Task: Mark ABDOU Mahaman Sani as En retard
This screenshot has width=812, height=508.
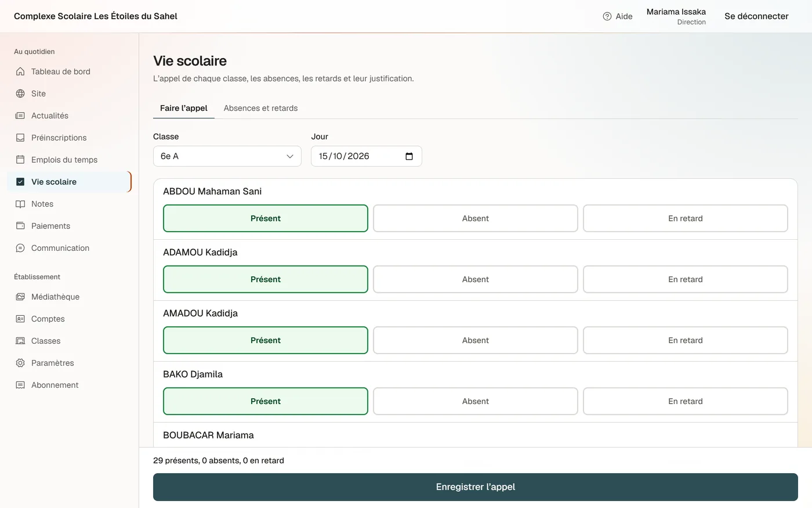Action: click(686, 218)
